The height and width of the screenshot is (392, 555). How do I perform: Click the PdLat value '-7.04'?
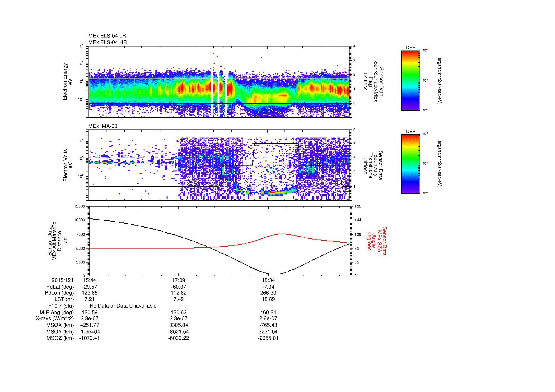[x=268, y=287]
